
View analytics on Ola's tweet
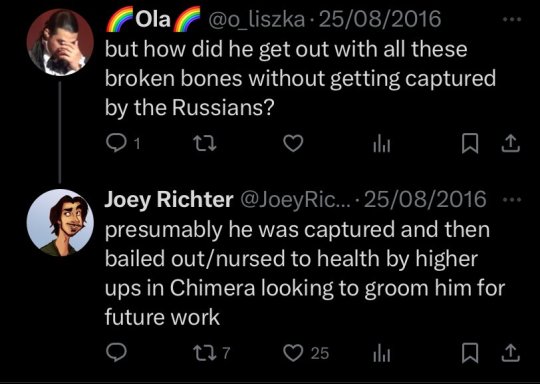pyautogui.click(x=382, y=145)
